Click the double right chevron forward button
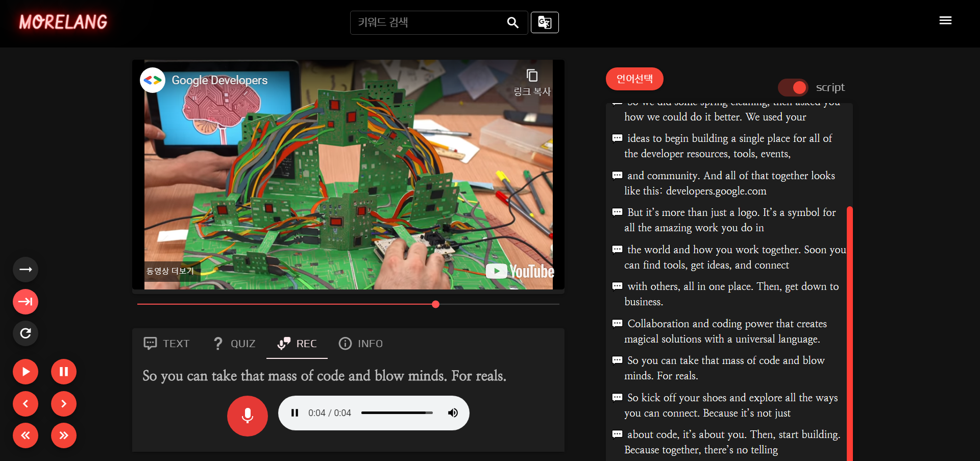The width and height of the screenshot is (980, 461). pos(64,435)
